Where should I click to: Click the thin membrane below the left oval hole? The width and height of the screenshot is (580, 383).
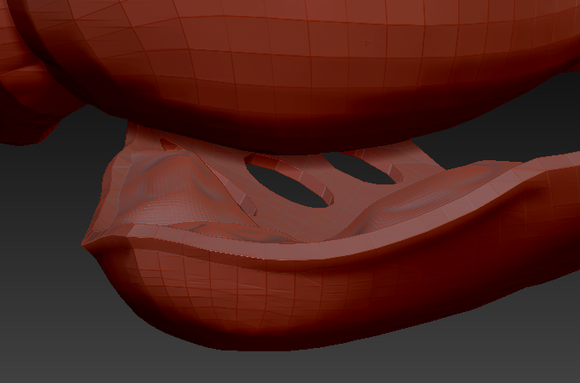289,222
